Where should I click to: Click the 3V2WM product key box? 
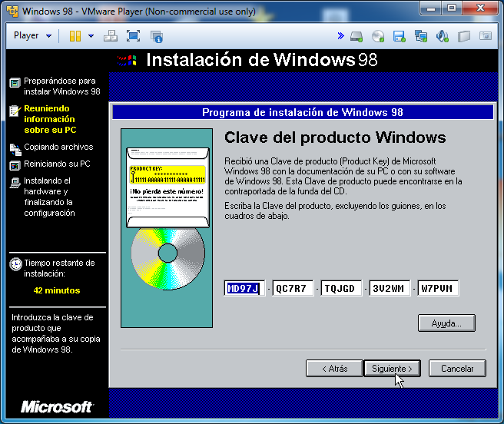coord(389,289)
